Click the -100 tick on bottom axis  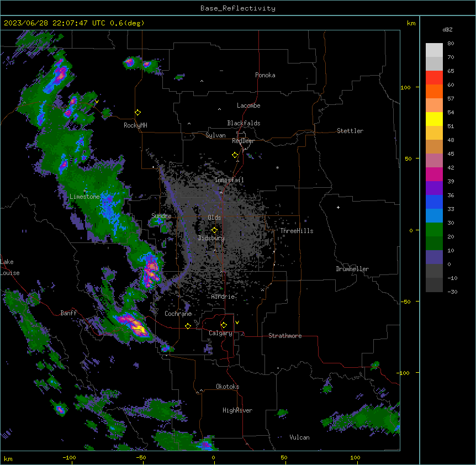point(69,457)
